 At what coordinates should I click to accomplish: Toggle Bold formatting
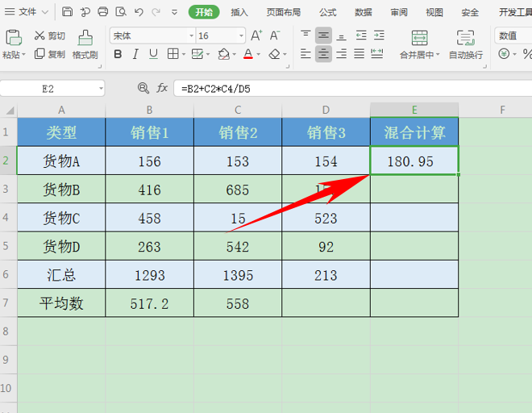118,54
